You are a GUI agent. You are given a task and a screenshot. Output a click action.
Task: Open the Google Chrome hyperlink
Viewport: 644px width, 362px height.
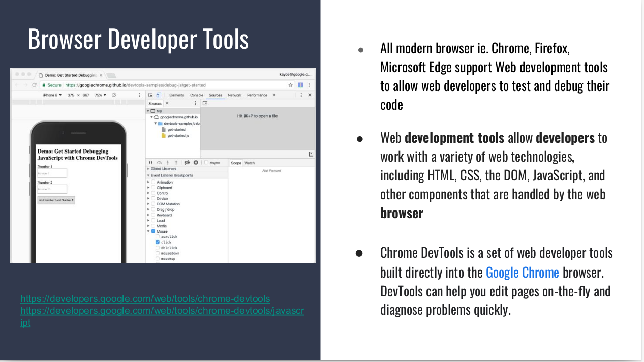pos(522,273)
